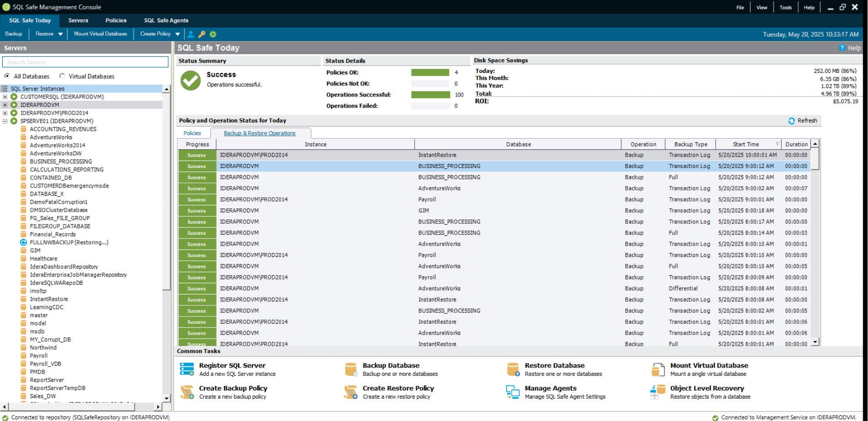Viewport: 868px width, 421px height.
Task: Click the Help question mark icon
Action: tap(842, 48)
